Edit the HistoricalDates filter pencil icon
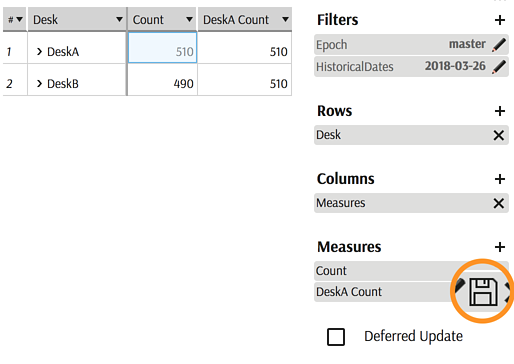This screenshot has width=514, height=364. tap(499, 67)
